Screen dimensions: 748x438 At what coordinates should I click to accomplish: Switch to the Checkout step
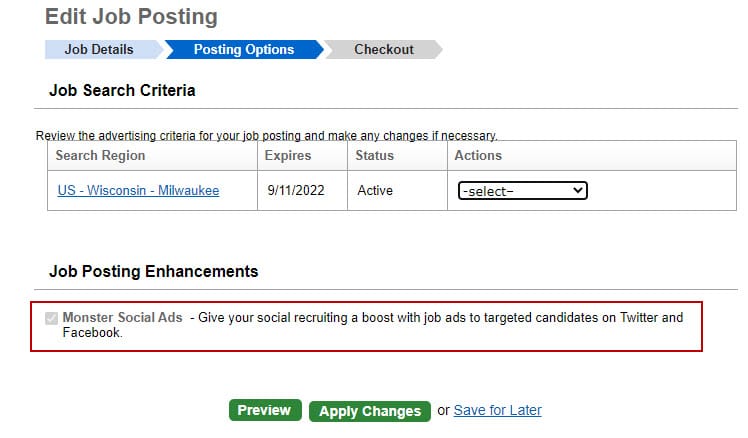[384, 50]
